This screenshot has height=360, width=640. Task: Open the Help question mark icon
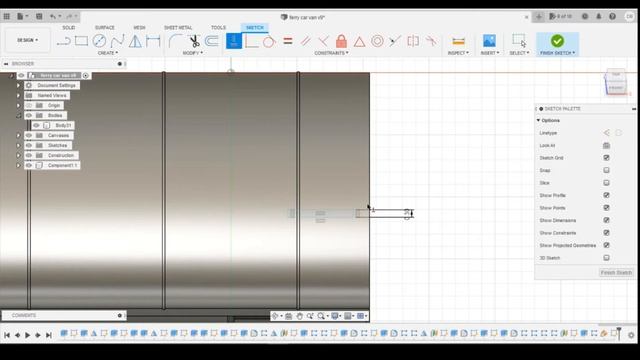pyautogui.click(x=612, y=16)
